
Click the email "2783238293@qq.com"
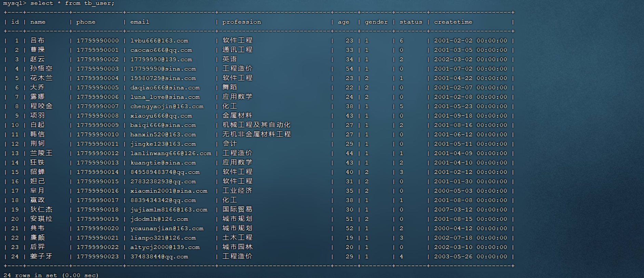coord(163,181)
